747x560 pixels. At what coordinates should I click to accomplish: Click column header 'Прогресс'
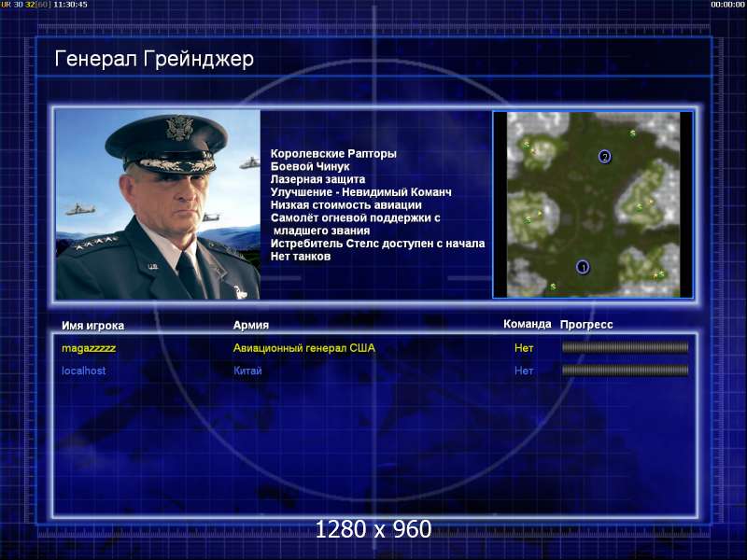[586, 325]
